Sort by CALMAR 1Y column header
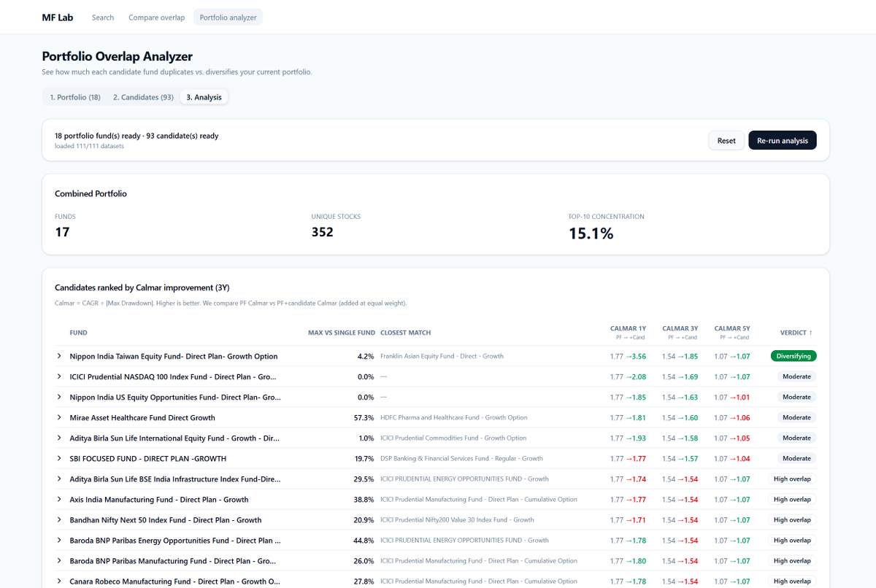The image size is (876, 588). [628, 332]
